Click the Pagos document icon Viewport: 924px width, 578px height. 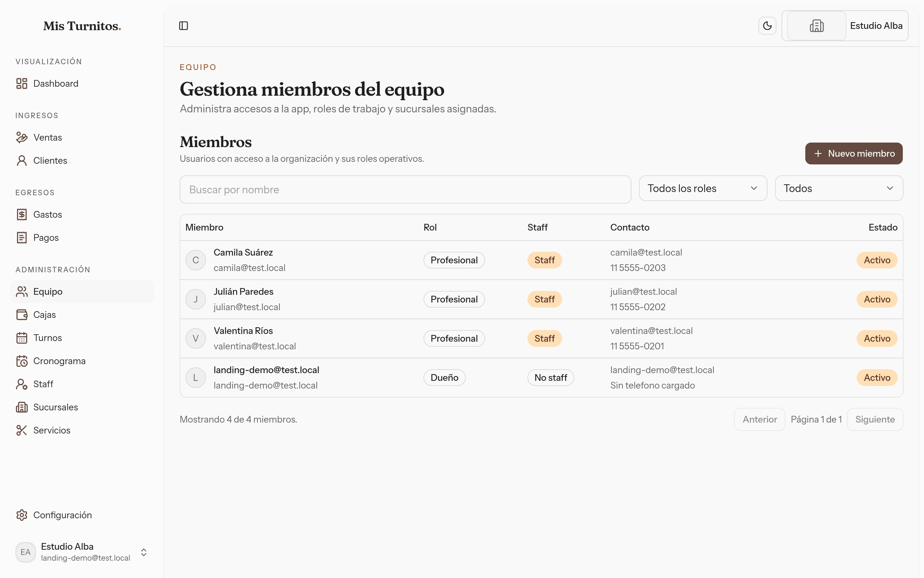point(22,237)
